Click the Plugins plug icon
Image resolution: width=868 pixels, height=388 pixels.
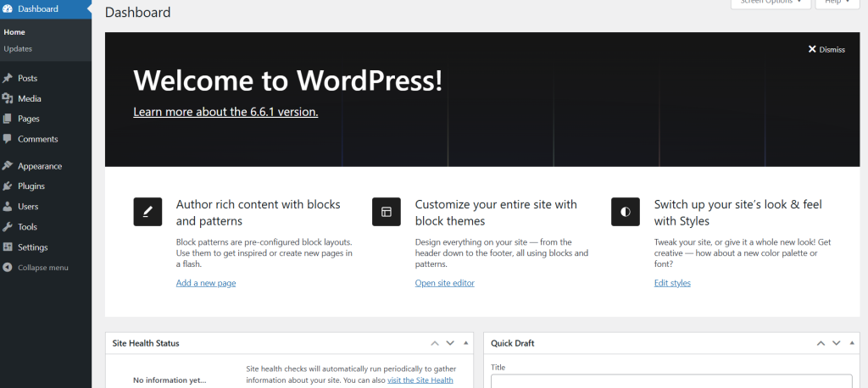click(7, 186)
